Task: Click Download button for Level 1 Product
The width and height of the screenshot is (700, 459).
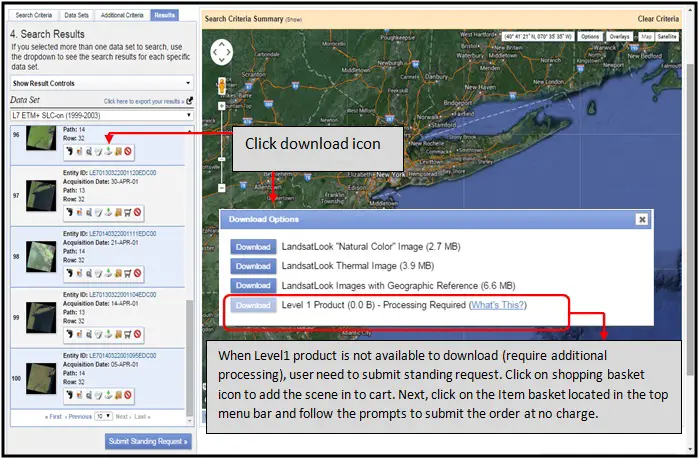Action: pos(253,305)
